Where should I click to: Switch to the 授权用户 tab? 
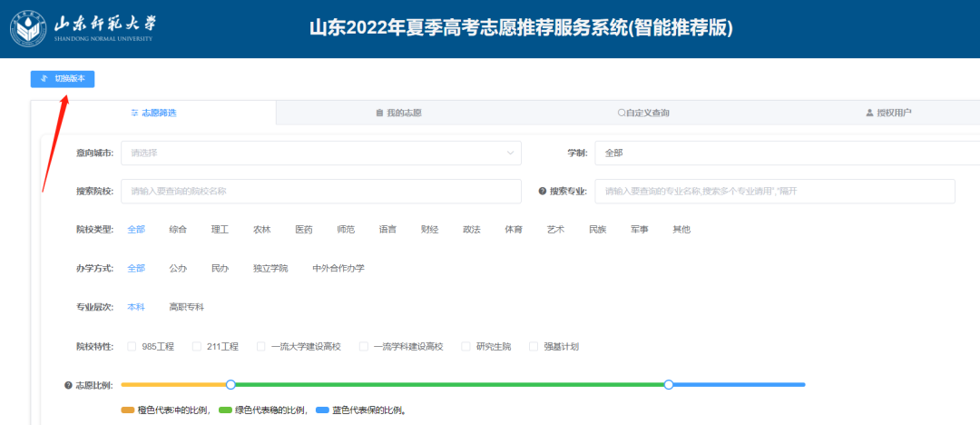[x=888, y=113]
